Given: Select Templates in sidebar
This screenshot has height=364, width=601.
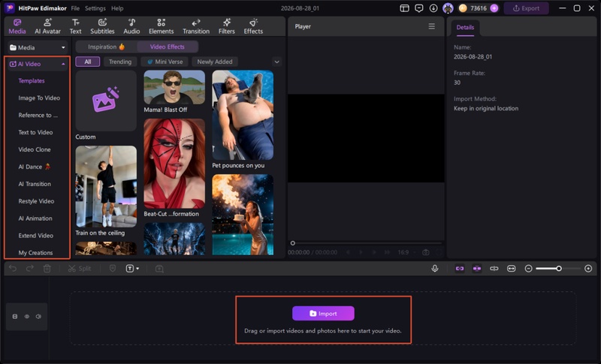Looking at the screenshot, I should tap(32, 81).
